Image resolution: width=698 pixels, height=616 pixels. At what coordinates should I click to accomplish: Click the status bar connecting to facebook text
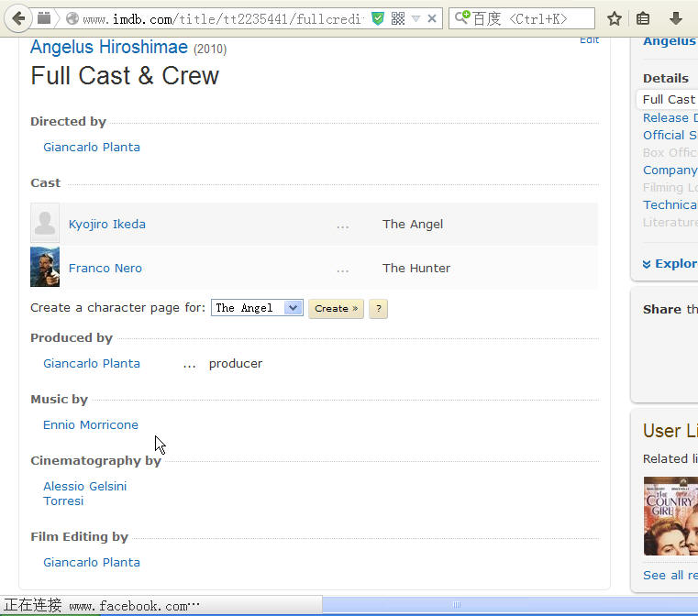pyautogui.click(x=102, y=606)
